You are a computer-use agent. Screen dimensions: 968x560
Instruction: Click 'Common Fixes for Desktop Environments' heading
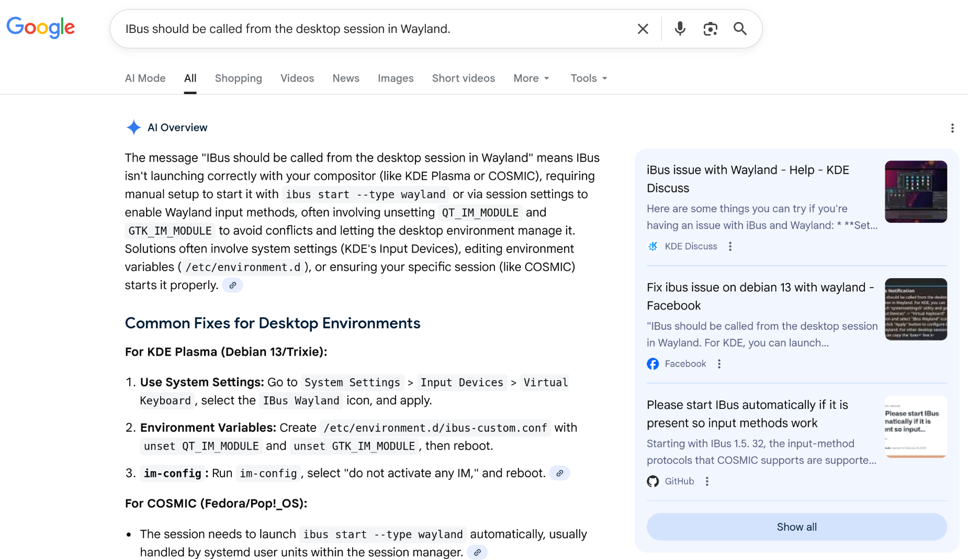(x=273, y=323)
